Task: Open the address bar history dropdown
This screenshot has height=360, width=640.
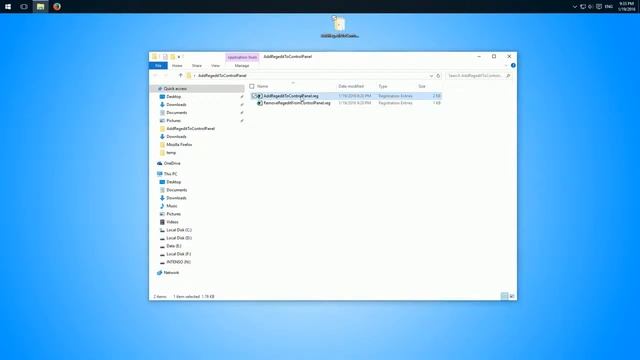Action: tap(431, 76)
